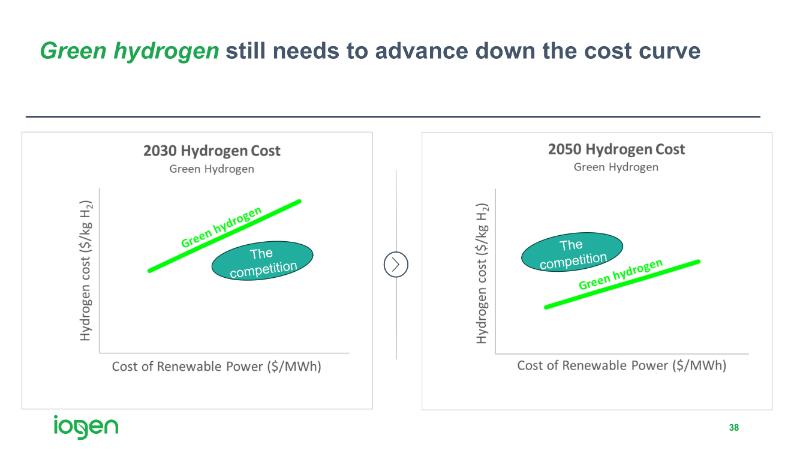Click the green trend line in 2050 chart
Viewport: 800px width, 450px height.
[x=560, y=302]
